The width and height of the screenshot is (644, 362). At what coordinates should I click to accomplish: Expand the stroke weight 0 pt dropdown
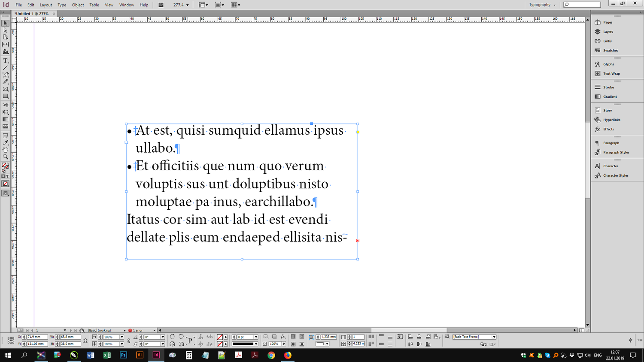(x=256, y=337)
